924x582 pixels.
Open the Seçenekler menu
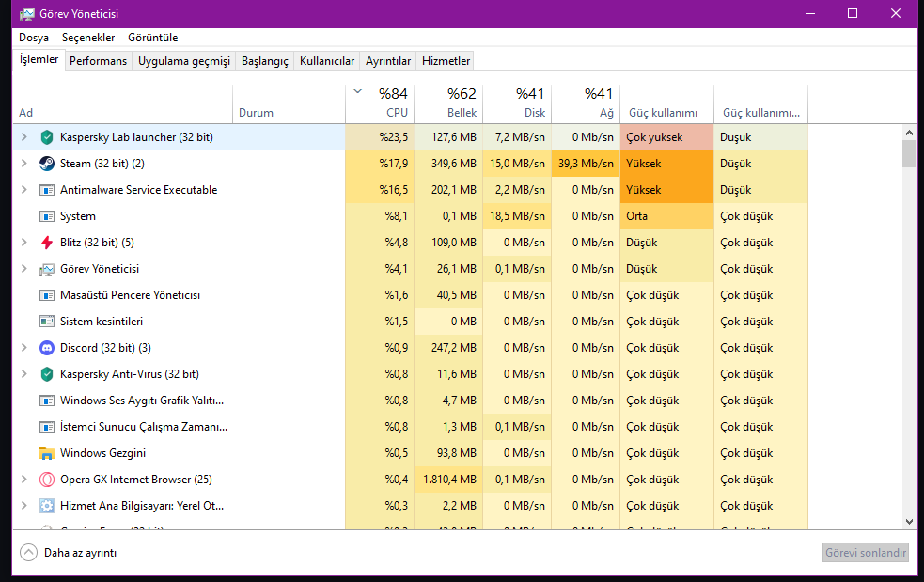[88, 38]
